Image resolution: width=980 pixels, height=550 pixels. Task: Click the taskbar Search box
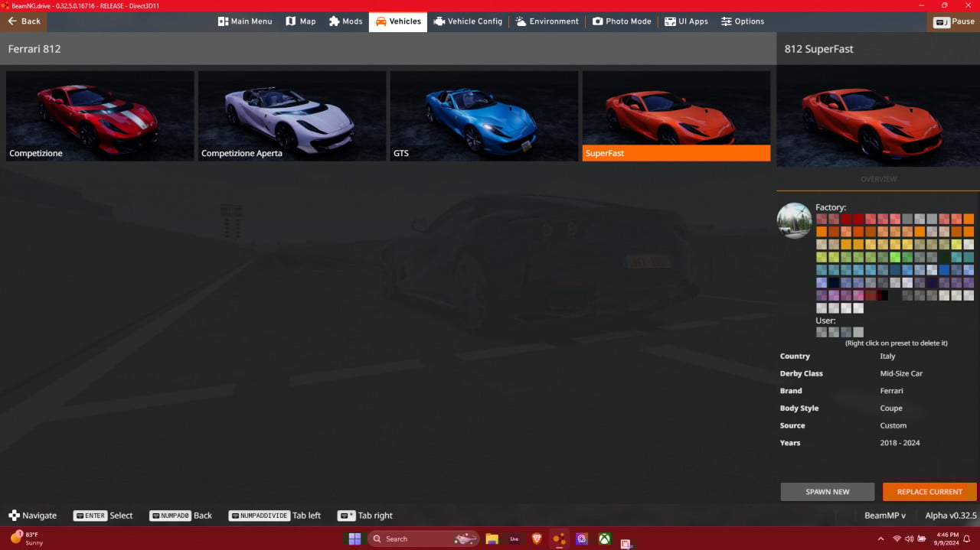click(423, 539)
